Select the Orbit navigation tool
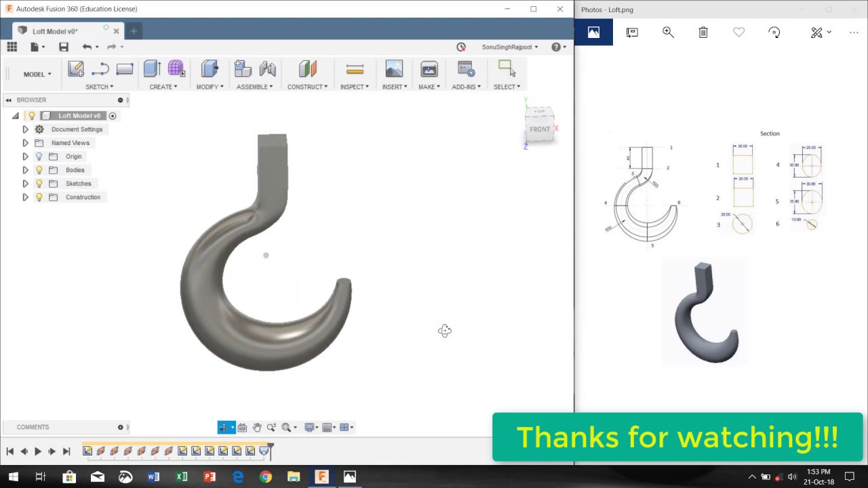The width and height of the screenshot is (868, 488). pos(224,427)
